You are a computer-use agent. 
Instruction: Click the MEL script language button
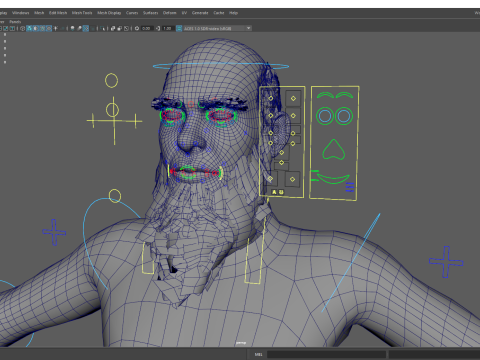point(258,354)
